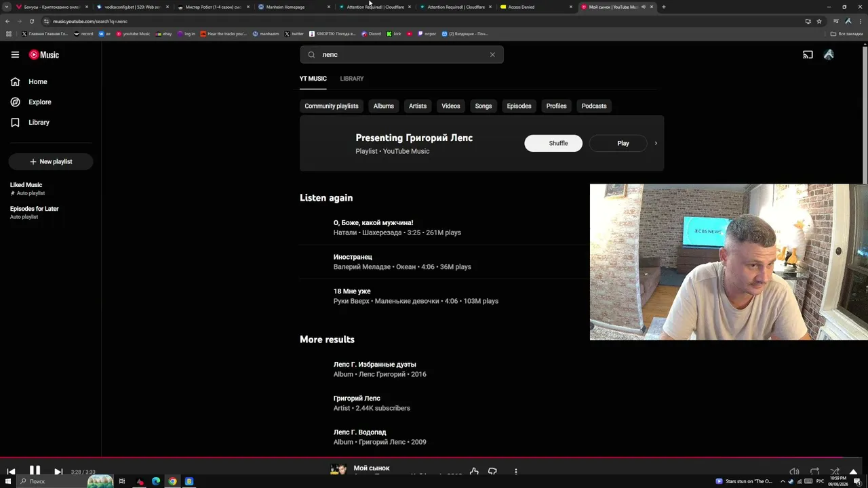Image resolution: width=868 pixels, height=488 pixels.
Task: Expand the arrow next to Play button
Action: pos(656,144)
